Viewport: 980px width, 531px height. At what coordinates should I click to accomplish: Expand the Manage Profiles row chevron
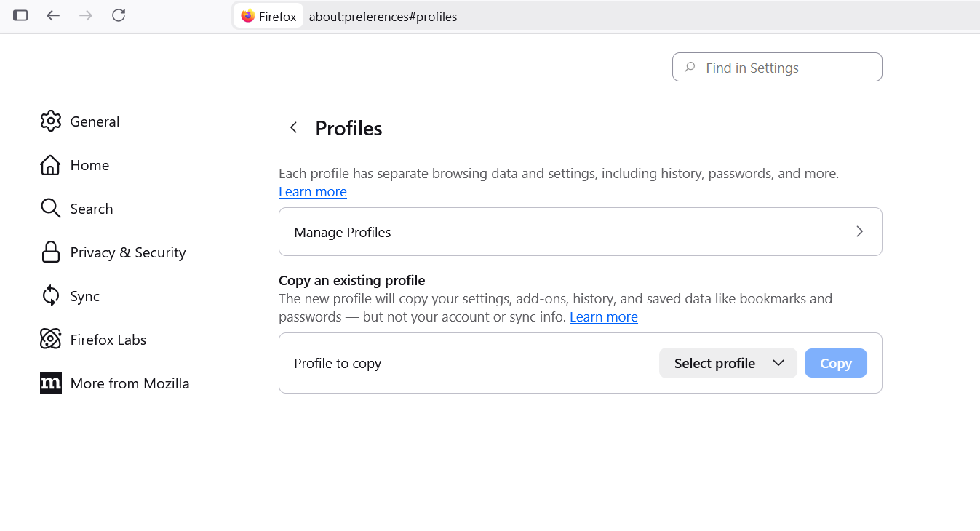point(859,231)
